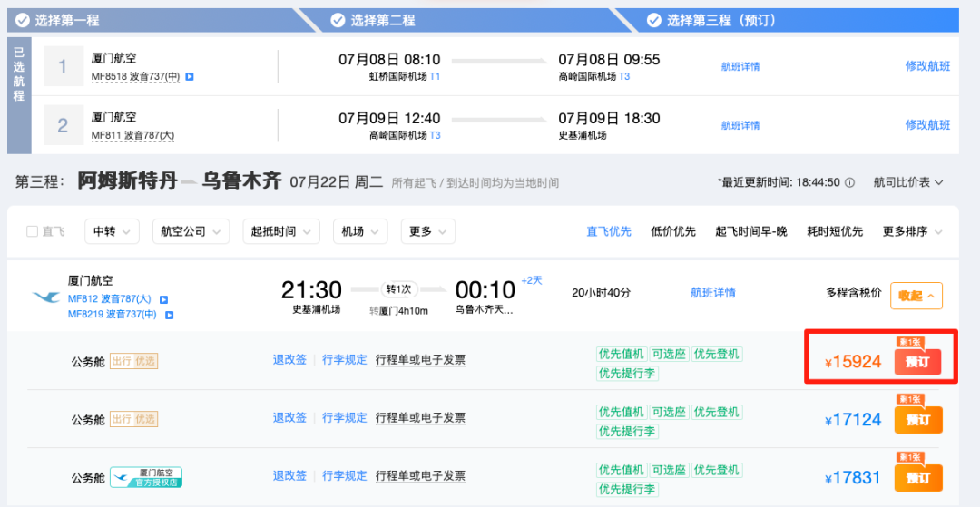The height and width of the screenshot is (507, 980).
Task: Click the 厦门航空官方授权店 badge
Action: click(x=146, y=477)
